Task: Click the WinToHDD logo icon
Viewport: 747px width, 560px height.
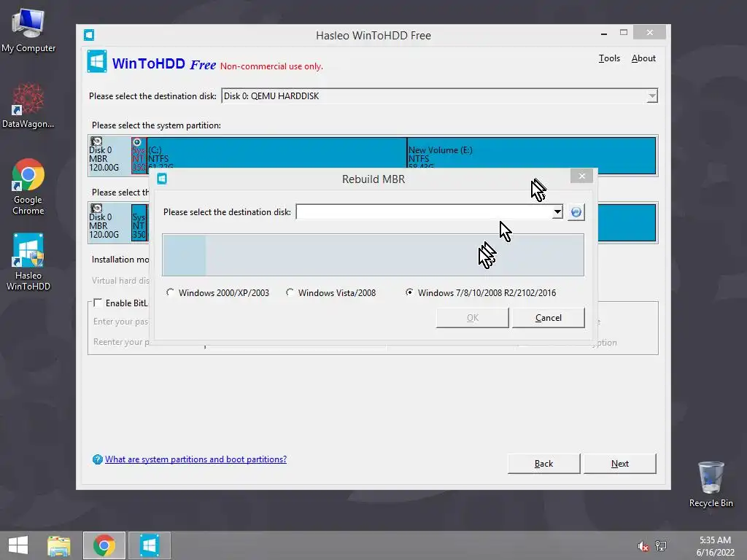Action: 97,62
